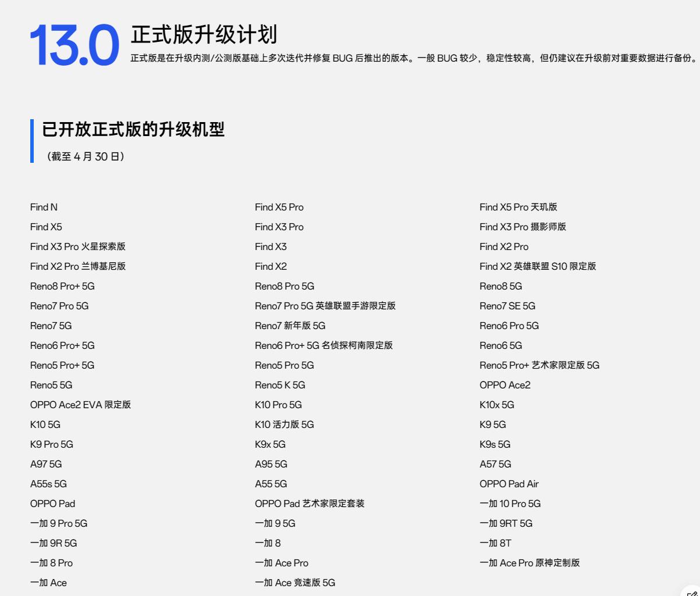Select Reno5 Pro+ 艺术家限定版 5G

[x=539, y=365]
